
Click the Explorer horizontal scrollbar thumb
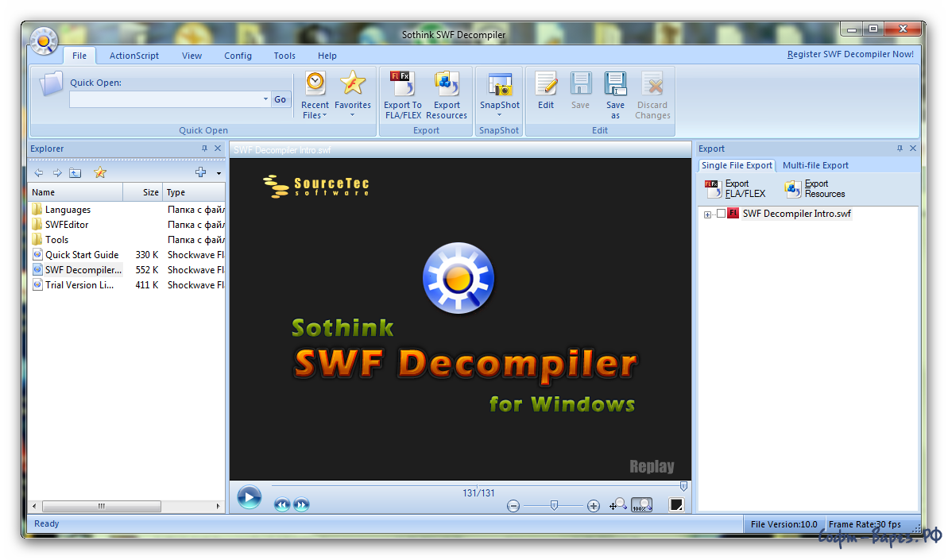click(x=102, y=506)
